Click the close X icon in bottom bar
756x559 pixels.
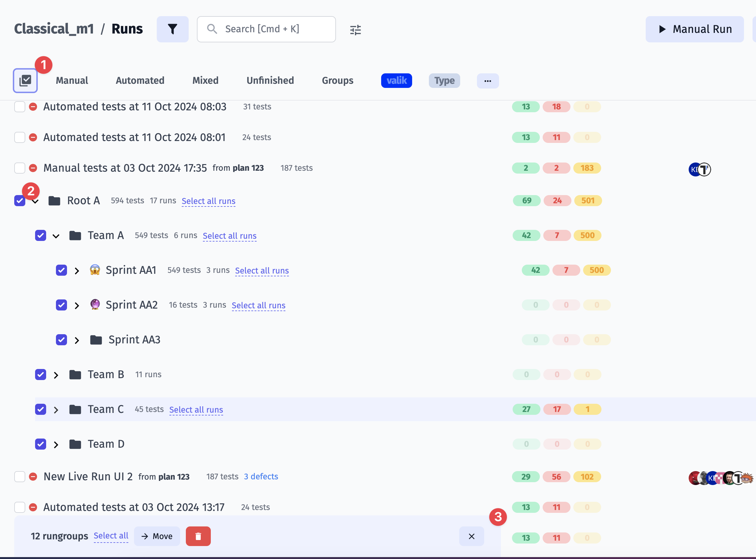click(x=472, y=536)
